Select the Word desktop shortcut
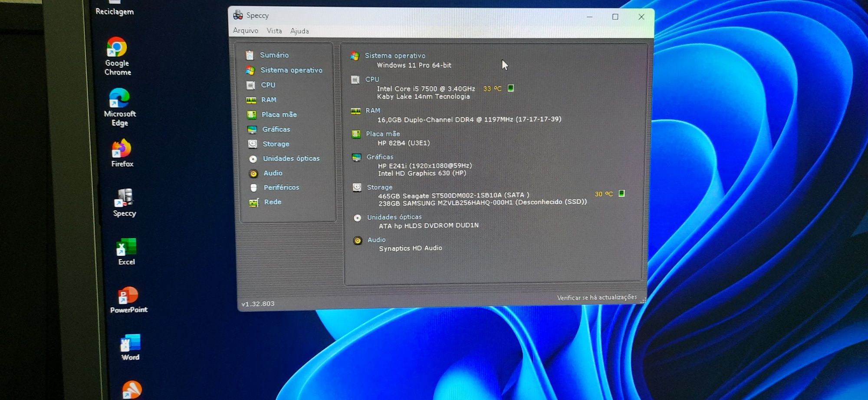The height and width of the screenshot is (400, 868). click(130, 348)
